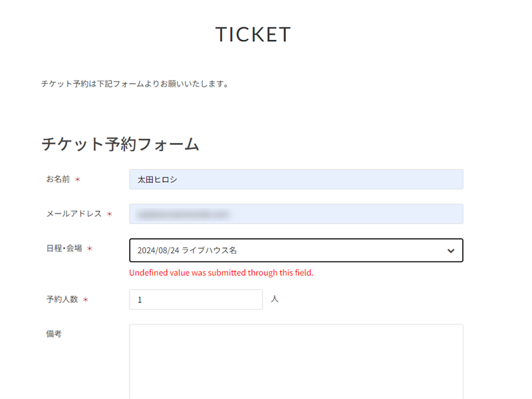Click the required asterisk next to 日程・会場

(90, 249)
